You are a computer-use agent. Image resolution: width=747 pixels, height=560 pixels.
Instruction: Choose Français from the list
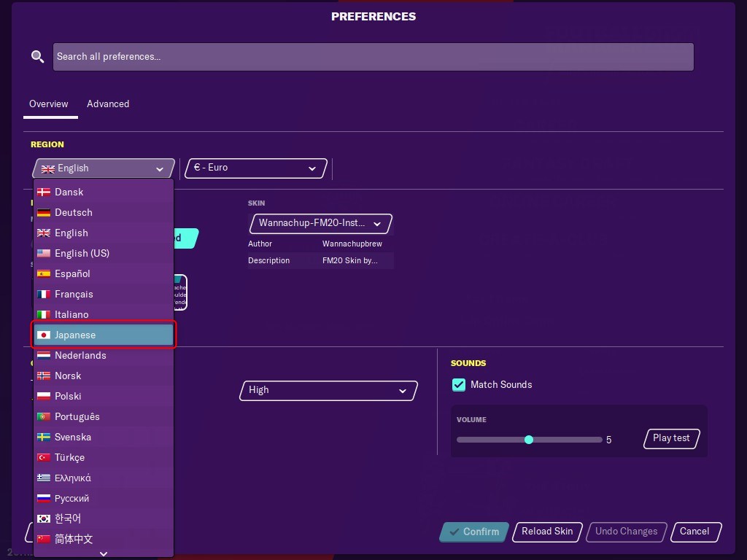104,295
